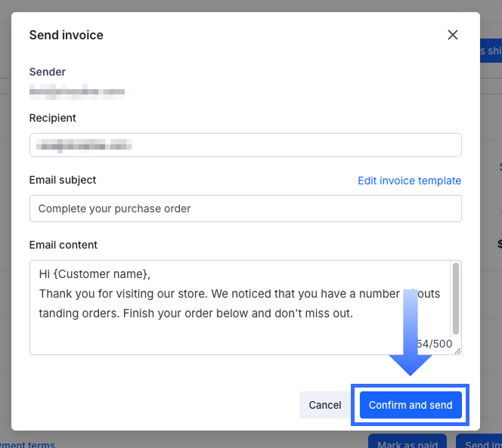Focus the Email subject text field

pos(245,209)
